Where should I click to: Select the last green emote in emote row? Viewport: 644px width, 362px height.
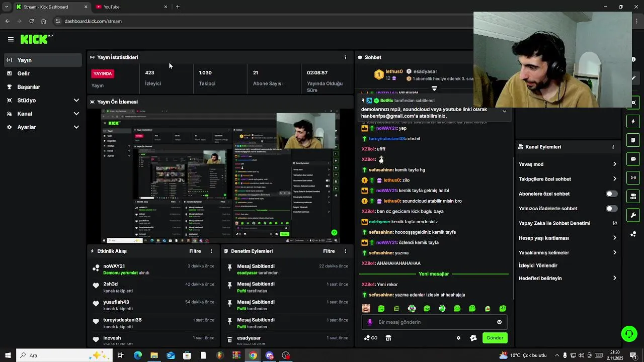[x=503, y=309]
